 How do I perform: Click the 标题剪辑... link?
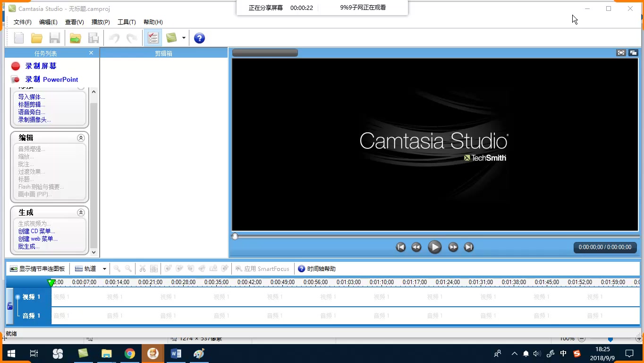pyautogui.click(x=32, y=104)
